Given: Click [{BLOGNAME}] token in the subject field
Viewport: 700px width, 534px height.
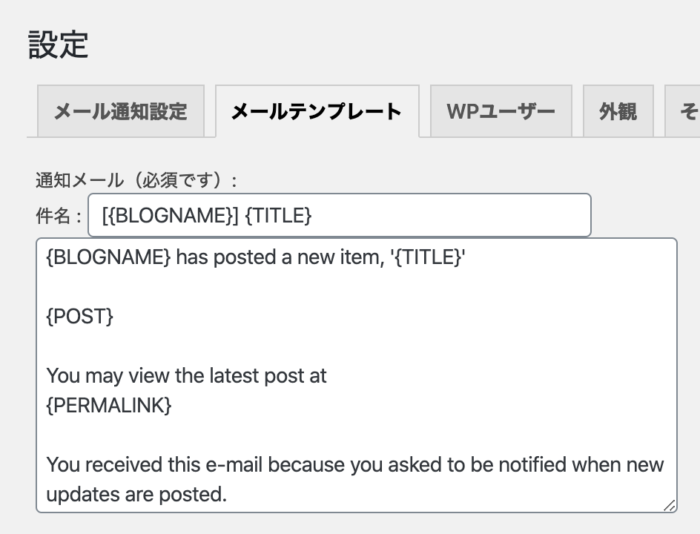Looking at the screenshot, I should coord(170,215).
